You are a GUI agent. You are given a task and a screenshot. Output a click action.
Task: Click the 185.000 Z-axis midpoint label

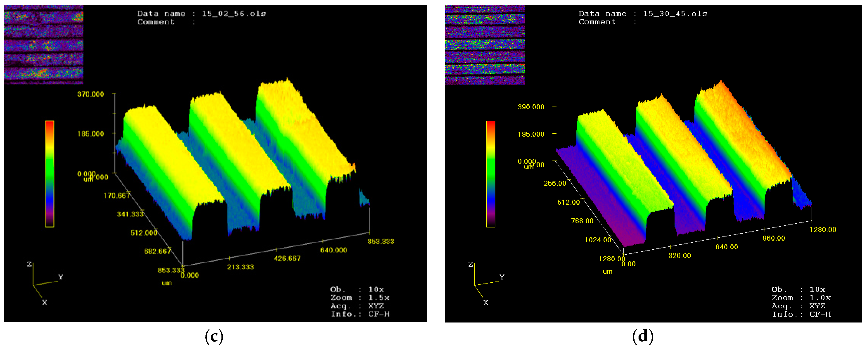click(91, 134)
